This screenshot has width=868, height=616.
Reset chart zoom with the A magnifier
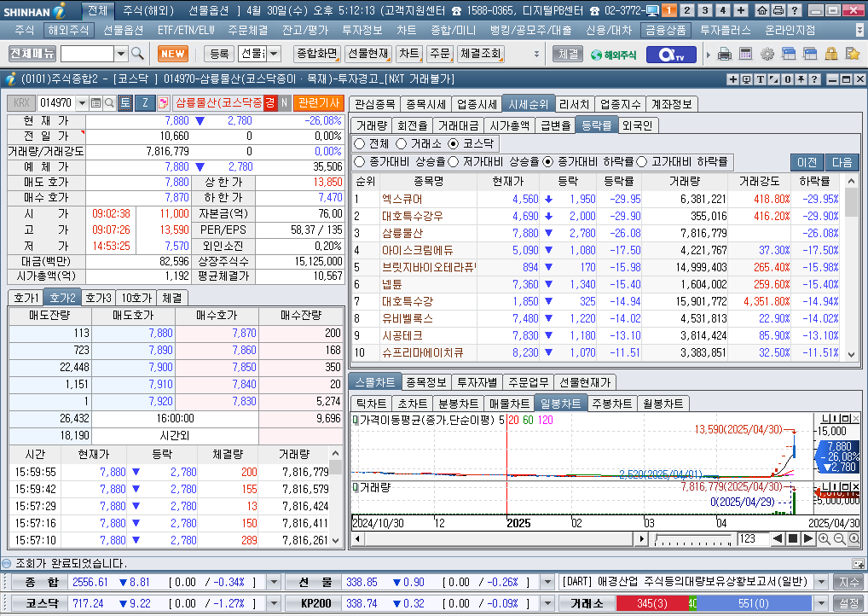(854, 538)
